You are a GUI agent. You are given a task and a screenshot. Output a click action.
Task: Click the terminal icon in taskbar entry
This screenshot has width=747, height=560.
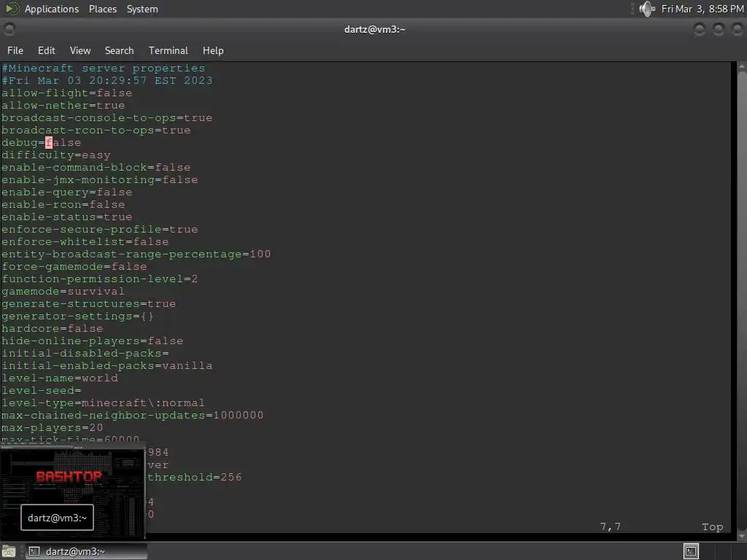click(x=34, y=551)
